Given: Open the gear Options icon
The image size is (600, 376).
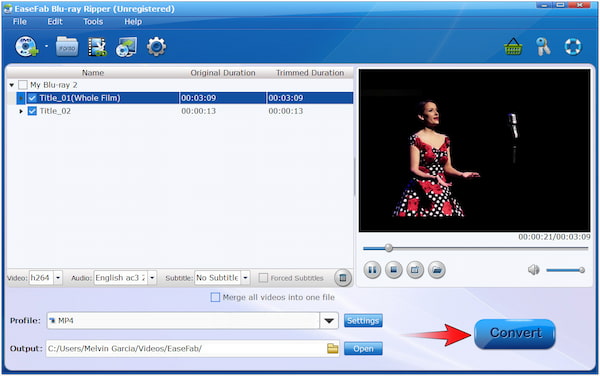Looking at the screenshot, I should (156, 47).
